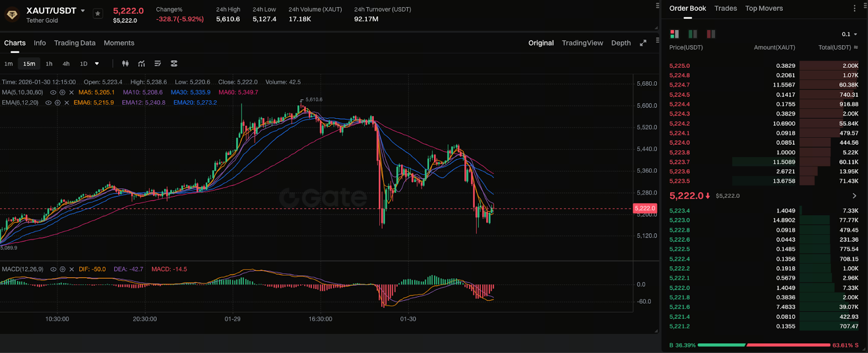Switch chart to Original view
The height and width of the screenshot is (353, 868).
[541, 43]
